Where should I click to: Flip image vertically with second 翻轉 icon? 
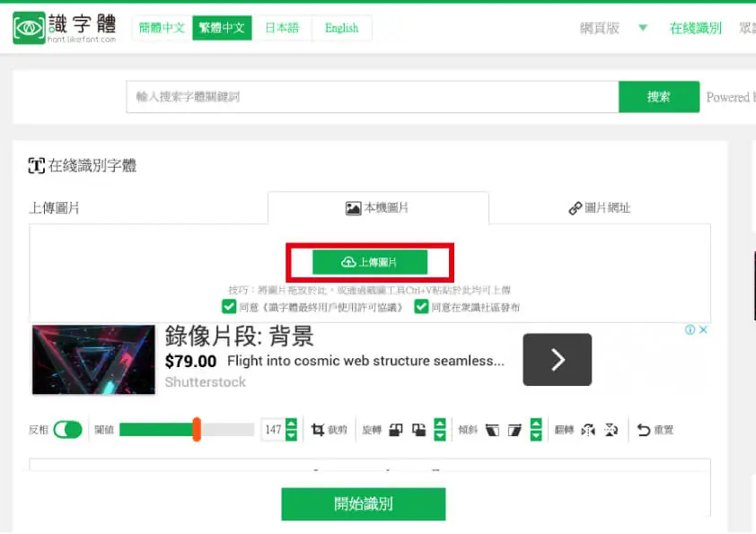click(x=611, y=429)
